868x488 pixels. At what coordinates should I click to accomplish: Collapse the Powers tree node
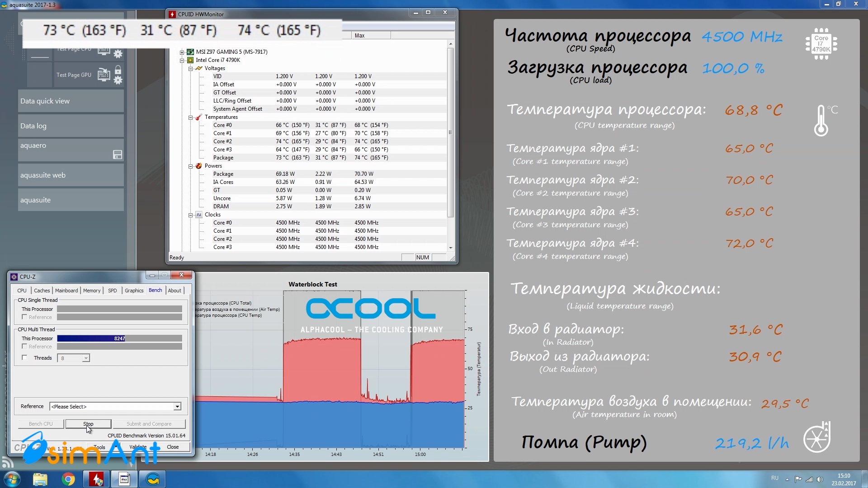point(190,166)
